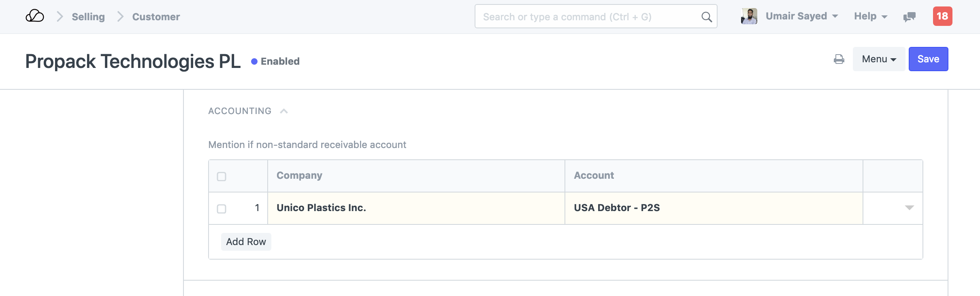Navigate to the Customer breadcrumb
This screenshot has width=980, height=296.
coord(156,17)
